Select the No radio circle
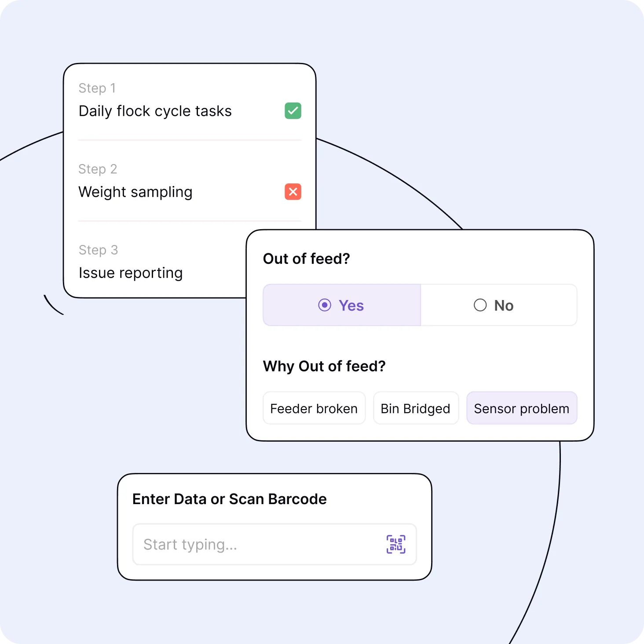 [x=480, y=305]
